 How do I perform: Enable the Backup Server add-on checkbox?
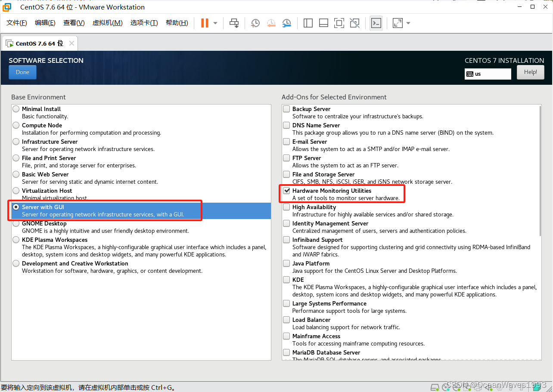pyautogui.click(x=286, y=109)
